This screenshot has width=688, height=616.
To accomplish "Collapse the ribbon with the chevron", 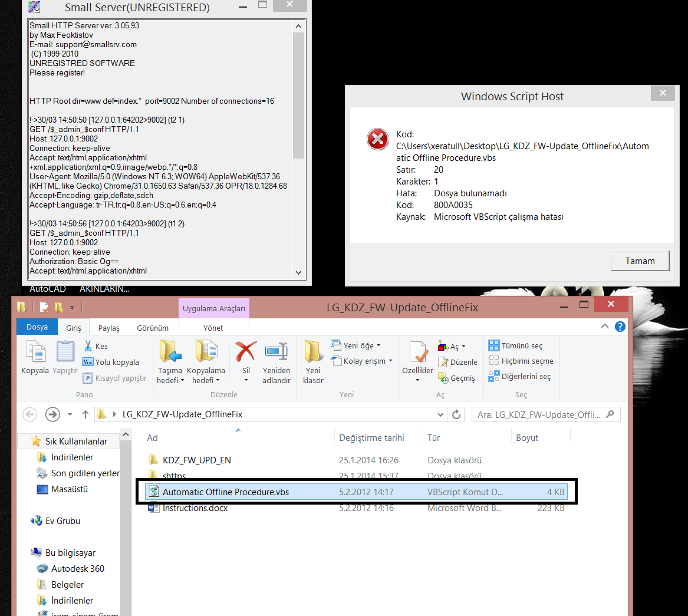I will [605, 327].
